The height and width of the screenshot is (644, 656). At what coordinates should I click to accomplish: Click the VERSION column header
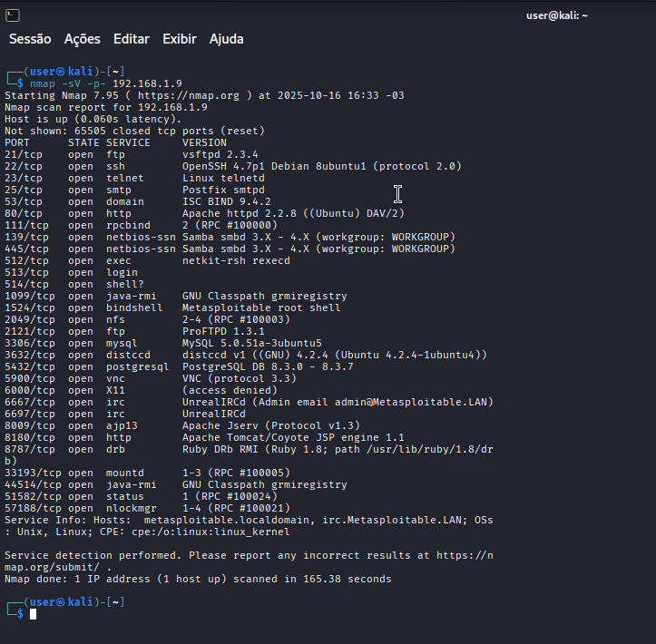pos(204,142)
